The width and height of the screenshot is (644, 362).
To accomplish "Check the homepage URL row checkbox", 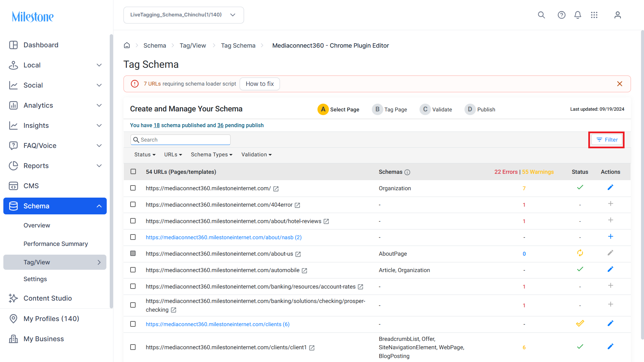I will (x=133, y=188).
